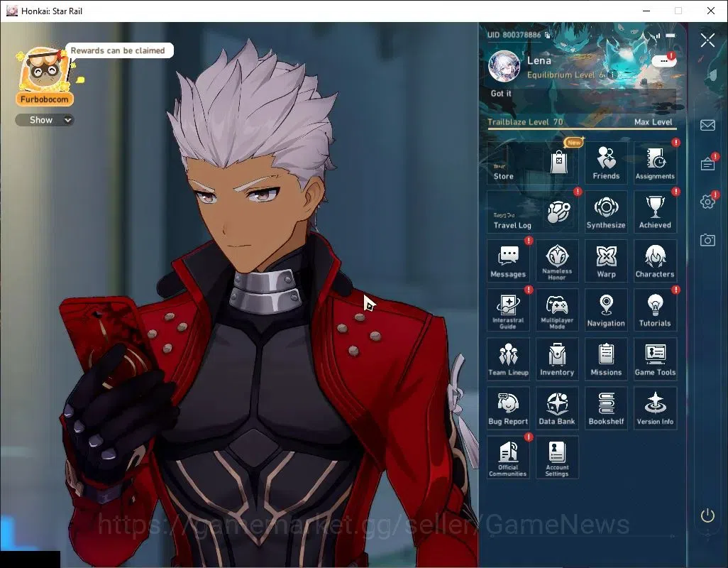Close the phone menu with X
This screenshot has height=568, width=728.
707,40
